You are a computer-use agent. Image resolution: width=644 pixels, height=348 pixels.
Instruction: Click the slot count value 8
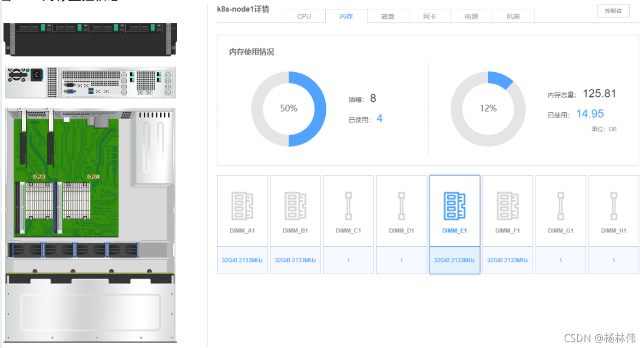[x=373, y=98]
